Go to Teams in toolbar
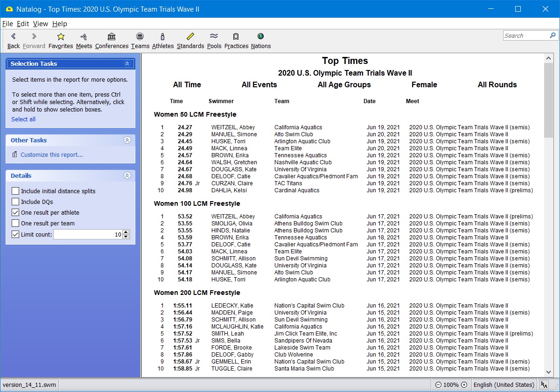560x392 pixels. (140, 41)
